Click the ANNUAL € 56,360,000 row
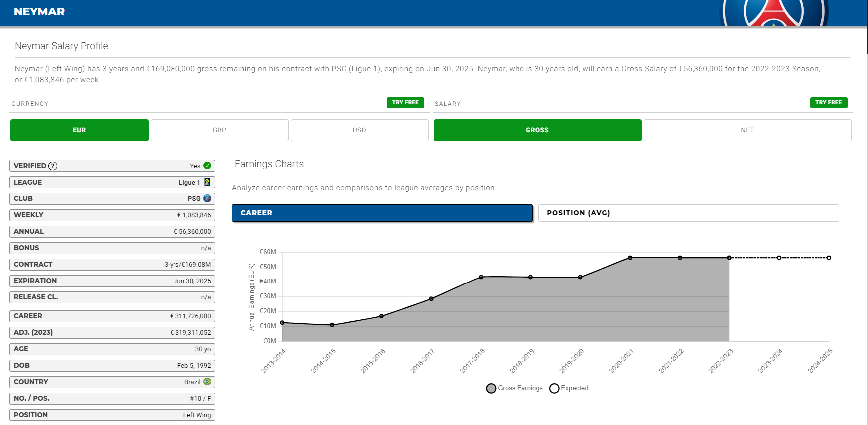Screen dimensions: 868x425 click(112, 232)
